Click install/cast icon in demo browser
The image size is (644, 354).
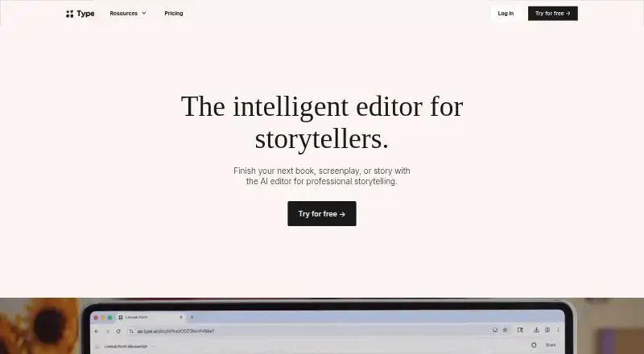point(495,330)
